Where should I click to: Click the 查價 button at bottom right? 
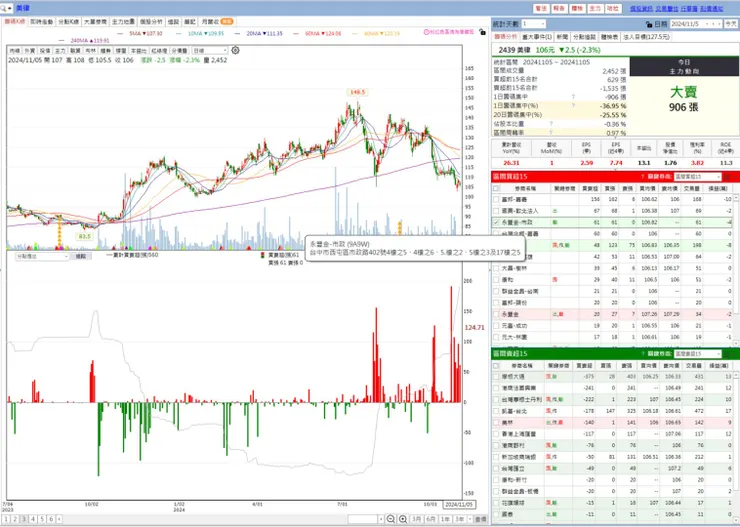point(480,519)
